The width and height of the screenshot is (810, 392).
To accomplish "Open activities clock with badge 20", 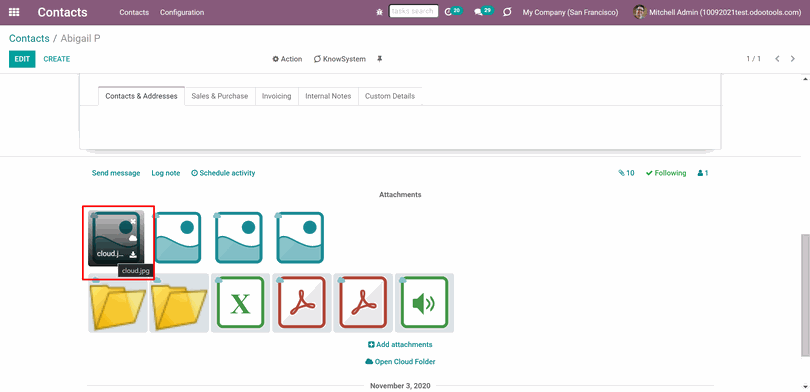I will pyautogui.click(x=453, y=11).
